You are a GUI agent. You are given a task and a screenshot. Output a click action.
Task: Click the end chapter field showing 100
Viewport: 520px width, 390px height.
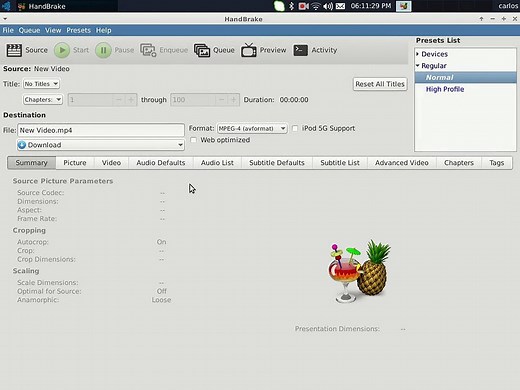[193, 100]
